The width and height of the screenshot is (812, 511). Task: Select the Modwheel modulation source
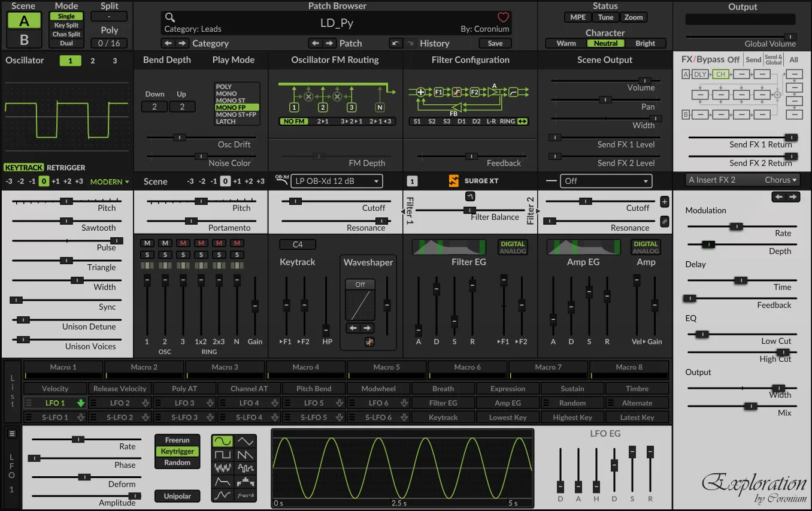[x=378, y=389]
